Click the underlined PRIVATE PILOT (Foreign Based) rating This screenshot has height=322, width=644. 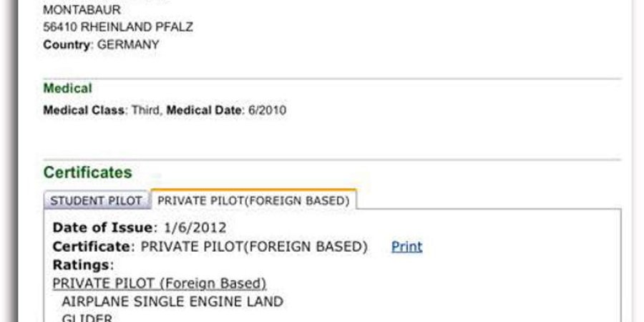coord(160,283)
